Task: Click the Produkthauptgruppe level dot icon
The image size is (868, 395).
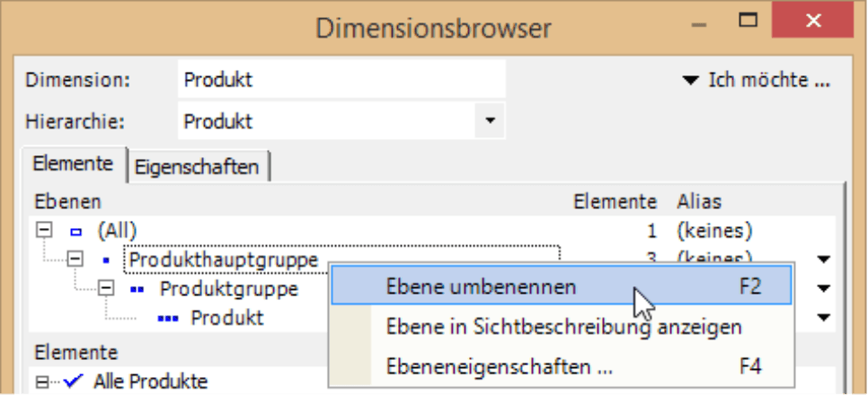Action: point(107,260)
